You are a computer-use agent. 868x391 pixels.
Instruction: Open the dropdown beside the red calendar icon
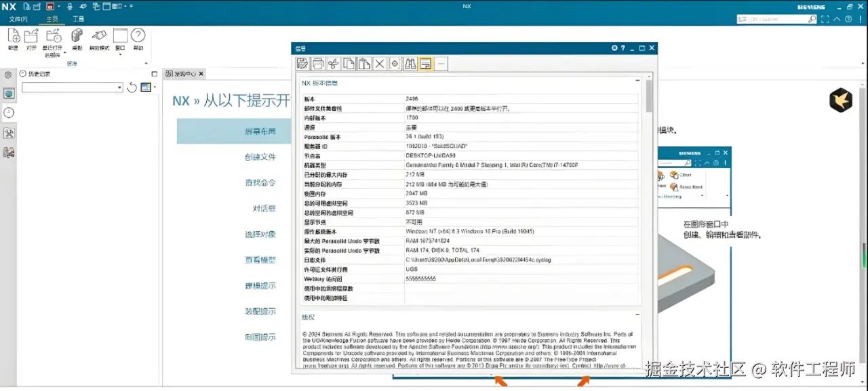58,6
